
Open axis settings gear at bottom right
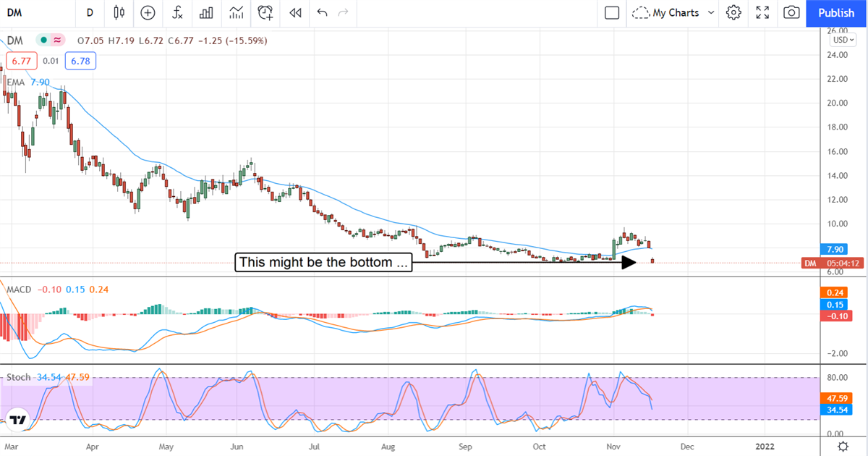pos(843,446)
